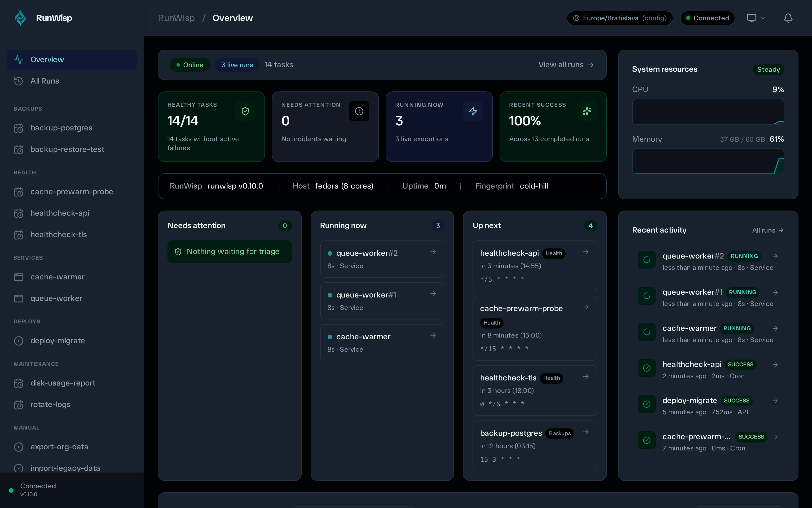Click the 14 tasks label

(x=279, y=65)
